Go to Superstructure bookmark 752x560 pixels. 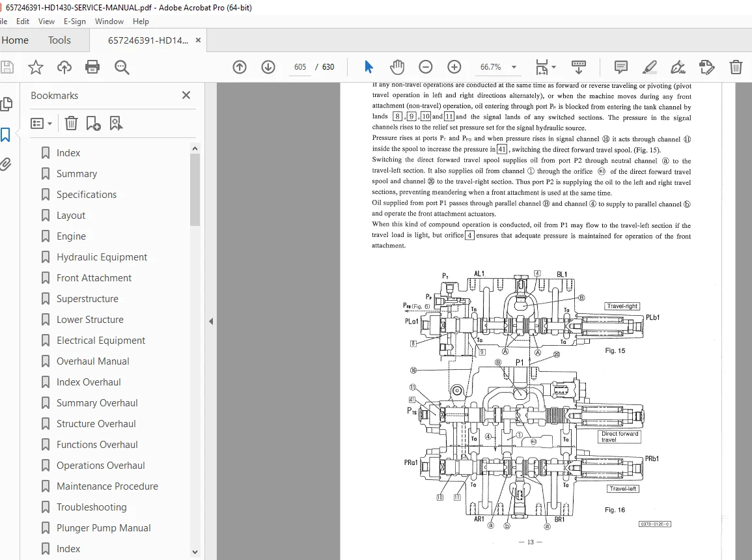click(x=87, y=299)
